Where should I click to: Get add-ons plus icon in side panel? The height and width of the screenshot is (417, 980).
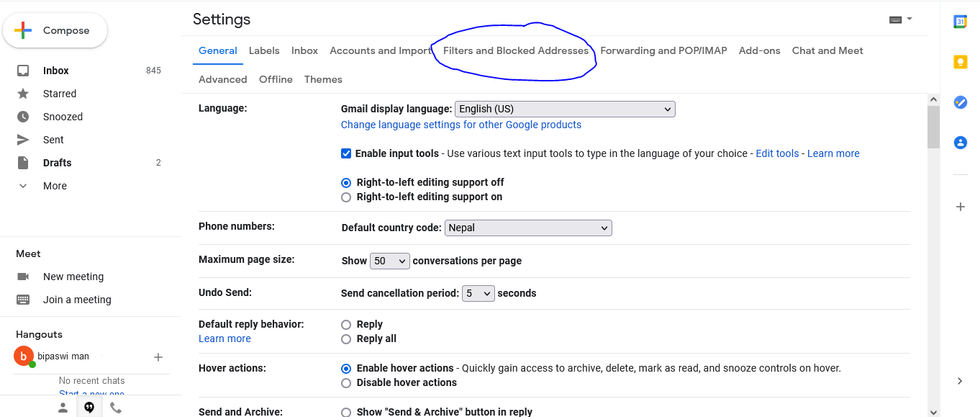(960, 207)
